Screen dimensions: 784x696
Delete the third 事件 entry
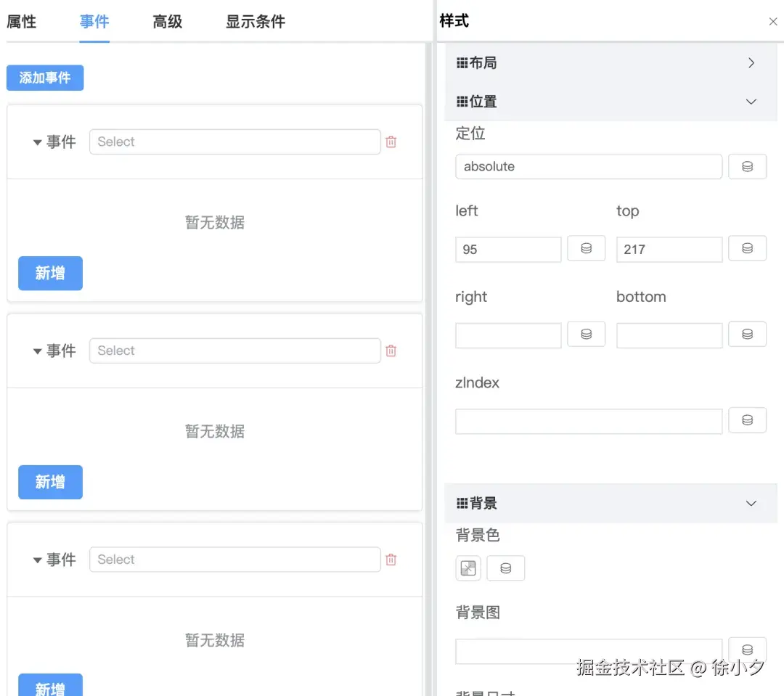[x=391, y=559]
